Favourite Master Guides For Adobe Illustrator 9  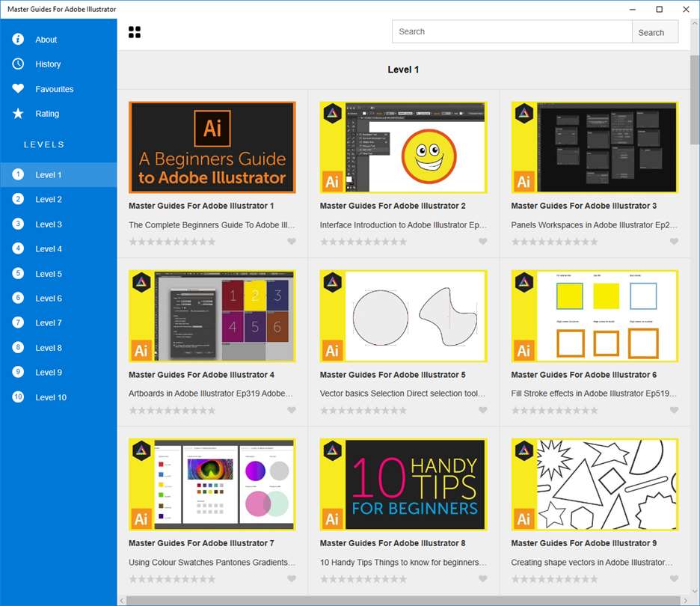point(674,579)
